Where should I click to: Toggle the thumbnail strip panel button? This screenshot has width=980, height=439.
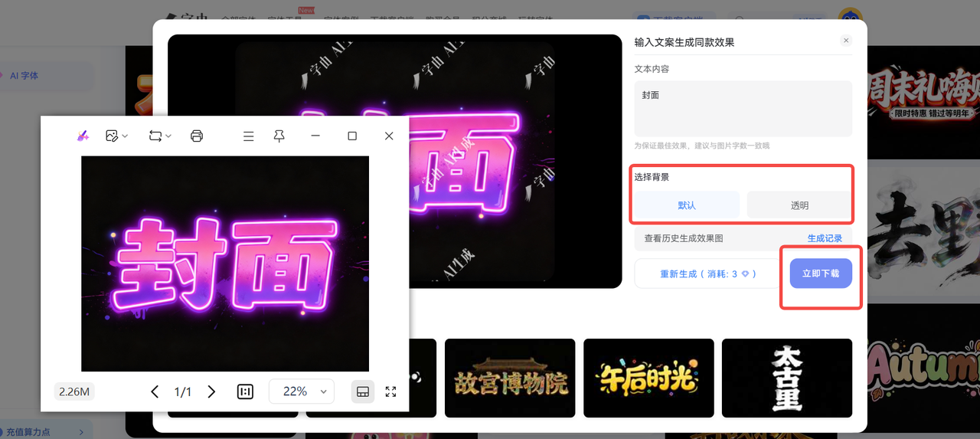363,391
